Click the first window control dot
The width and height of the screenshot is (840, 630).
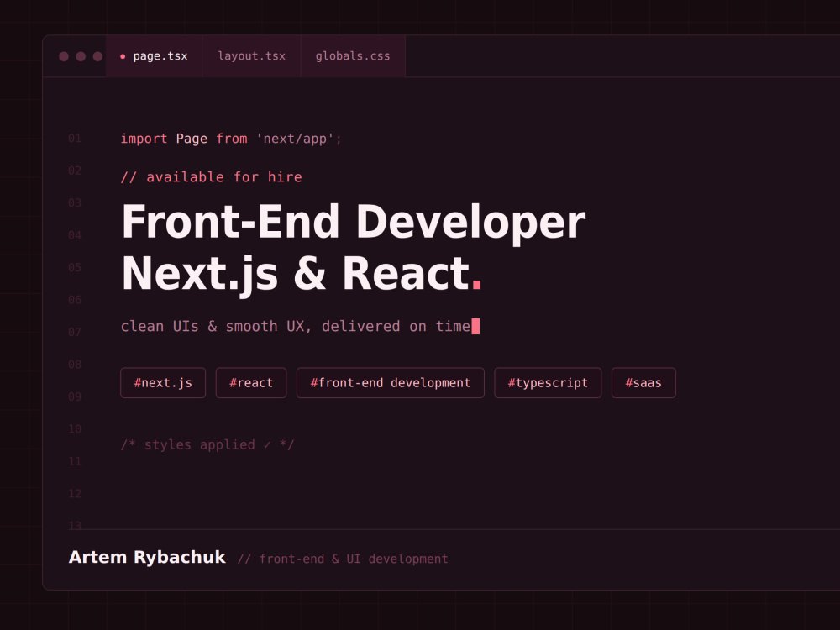[64, 56]
